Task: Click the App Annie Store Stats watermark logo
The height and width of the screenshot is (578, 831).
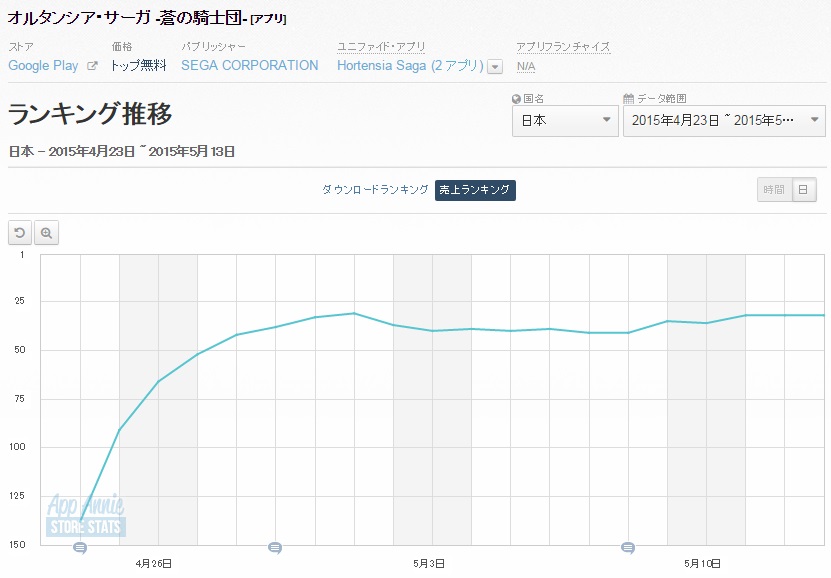Action: pos(85,515)
